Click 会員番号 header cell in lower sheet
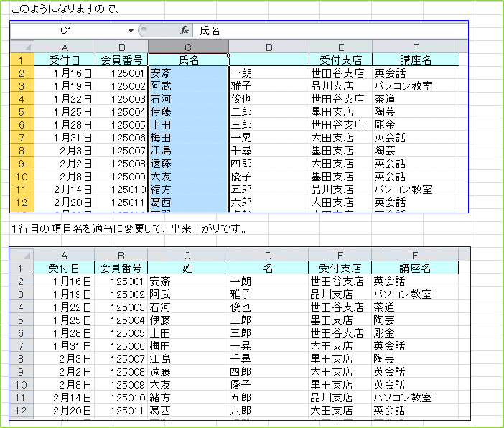Viewport: 504px width, 428px height. (x=121, y=268)
